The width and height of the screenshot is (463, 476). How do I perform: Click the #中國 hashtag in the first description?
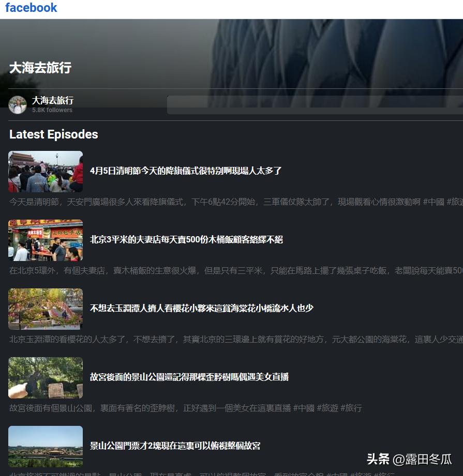435,202
